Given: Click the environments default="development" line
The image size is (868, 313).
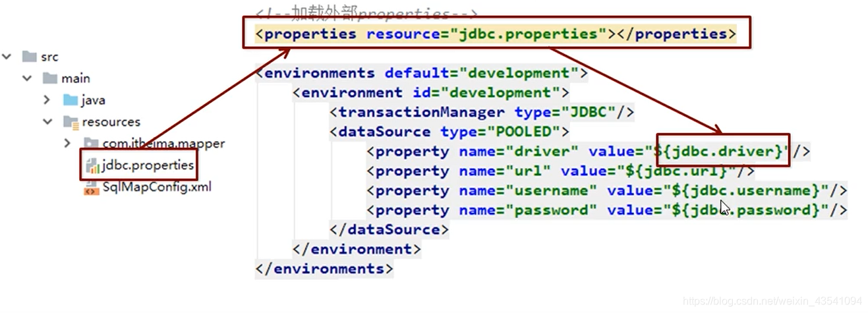Looking at the screenshot, I should click(x=422, y=73).
